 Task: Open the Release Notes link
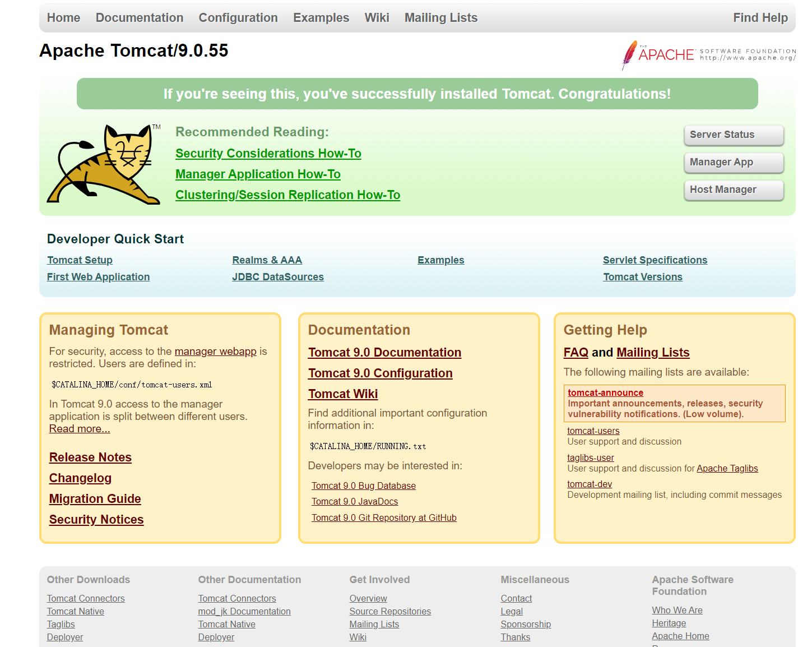point(90,457)
